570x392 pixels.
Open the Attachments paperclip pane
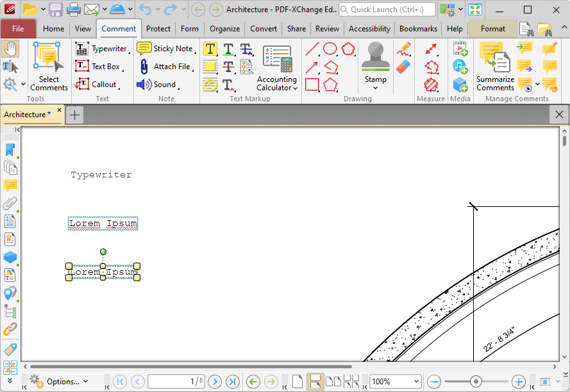point(10,204)
